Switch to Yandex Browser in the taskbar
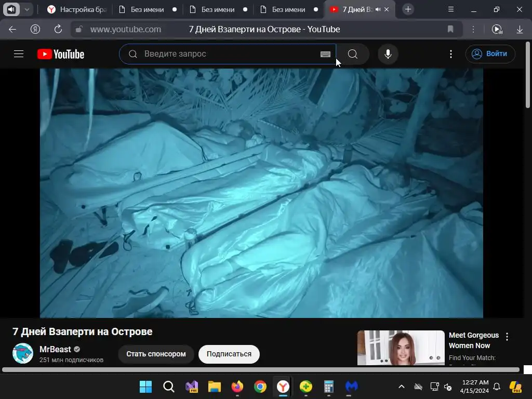 [283, 387]
